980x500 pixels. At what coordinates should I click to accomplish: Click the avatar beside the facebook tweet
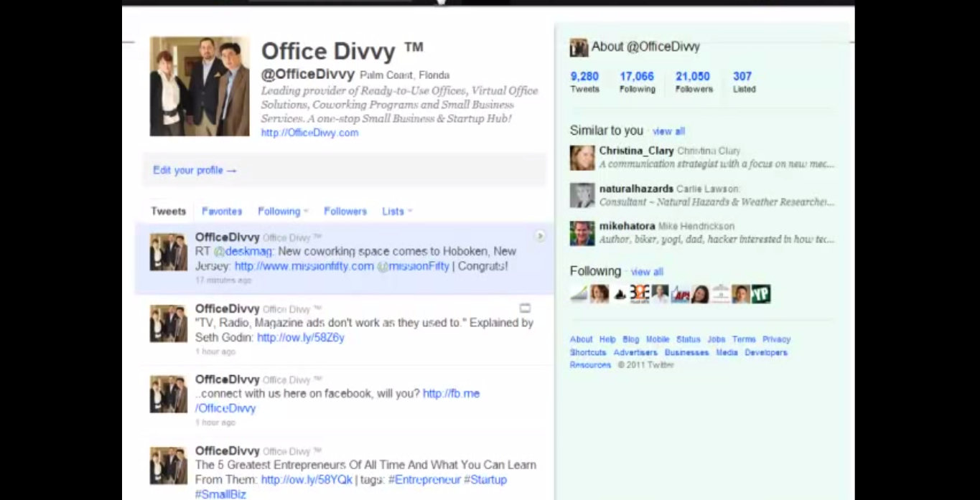[167, 394]
